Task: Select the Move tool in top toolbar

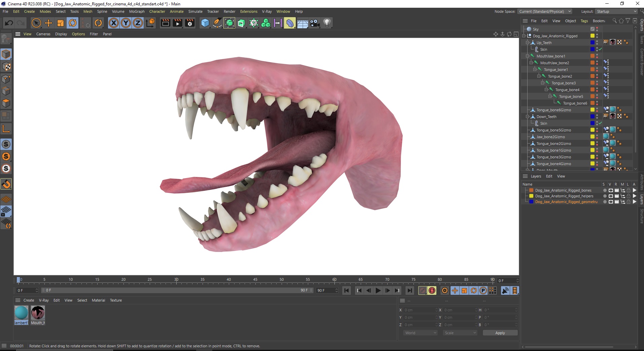Action: [48, 23]
